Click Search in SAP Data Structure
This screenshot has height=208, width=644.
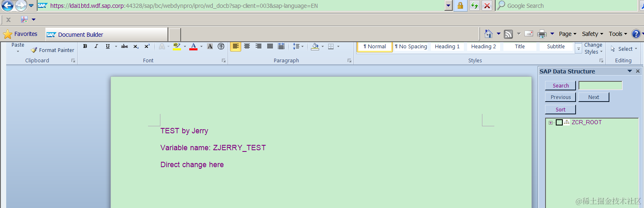coord(560,85)
